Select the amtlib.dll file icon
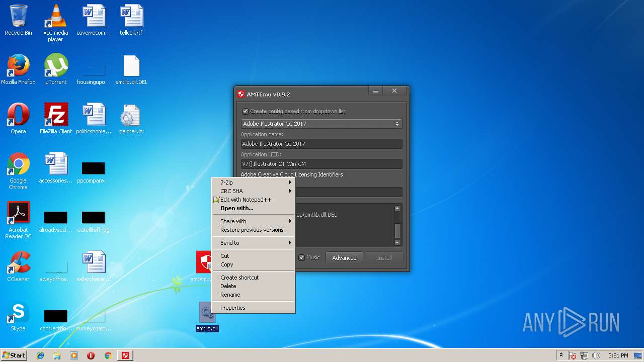The image size is (644, 362). coord(207,317)
